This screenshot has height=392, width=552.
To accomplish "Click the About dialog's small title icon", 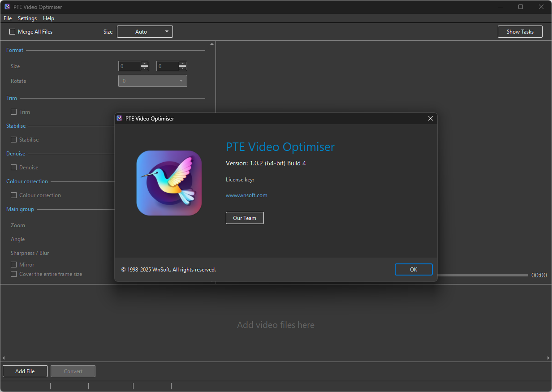I will coord(119,118).
